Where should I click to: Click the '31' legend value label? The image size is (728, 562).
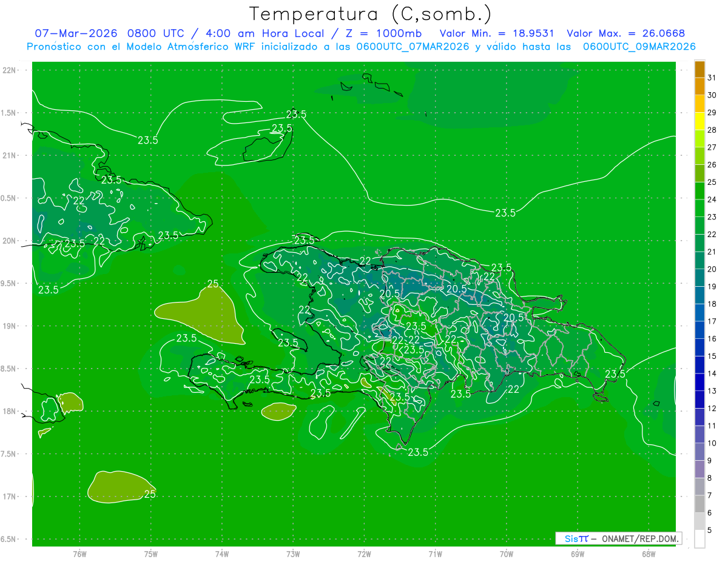click(712, 78)
